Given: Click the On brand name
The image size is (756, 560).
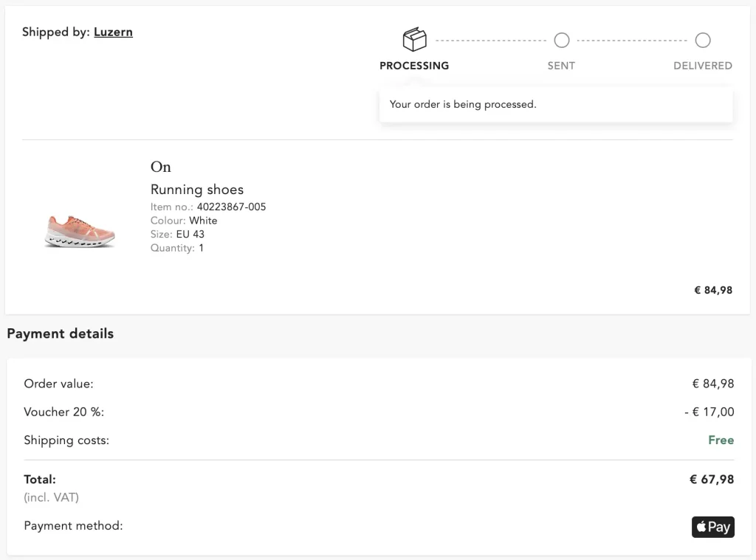Looking at the screenshot, I should pos(160,167).
